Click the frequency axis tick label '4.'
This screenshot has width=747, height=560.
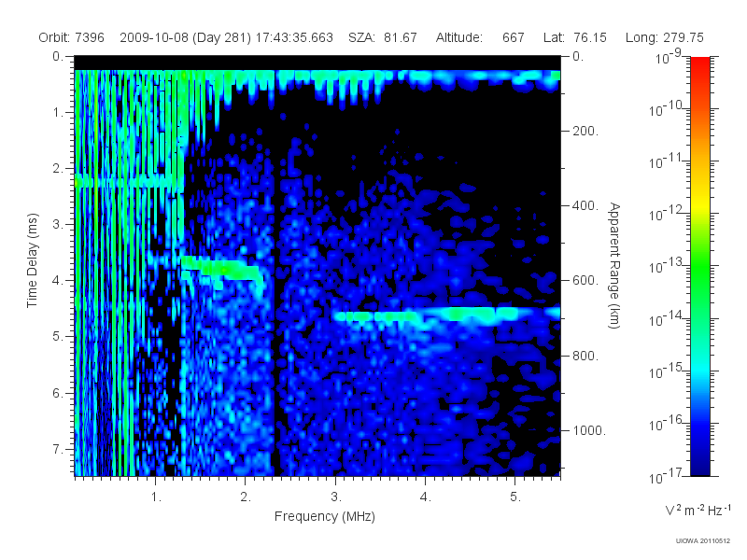click(426, 497)
